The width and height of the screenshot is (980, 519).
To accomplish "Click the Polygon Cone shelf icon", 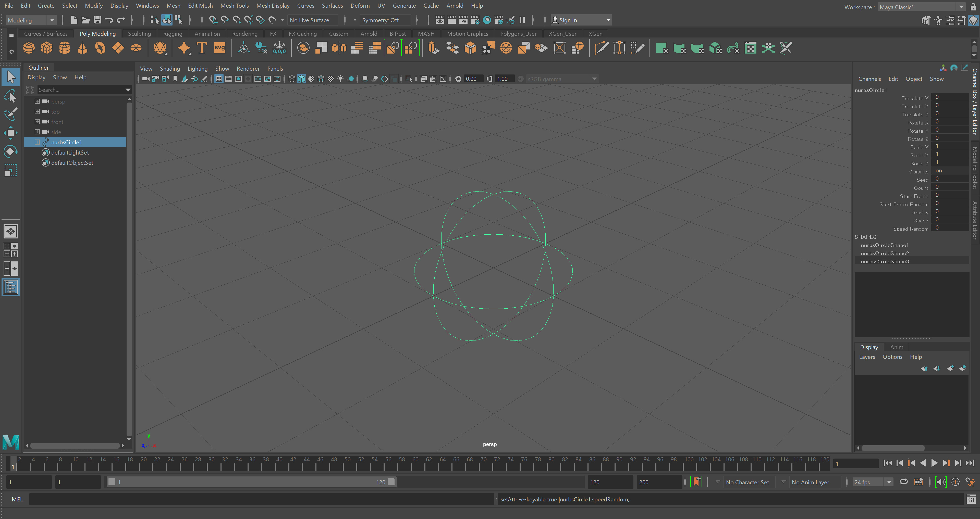I will (82, 48).
